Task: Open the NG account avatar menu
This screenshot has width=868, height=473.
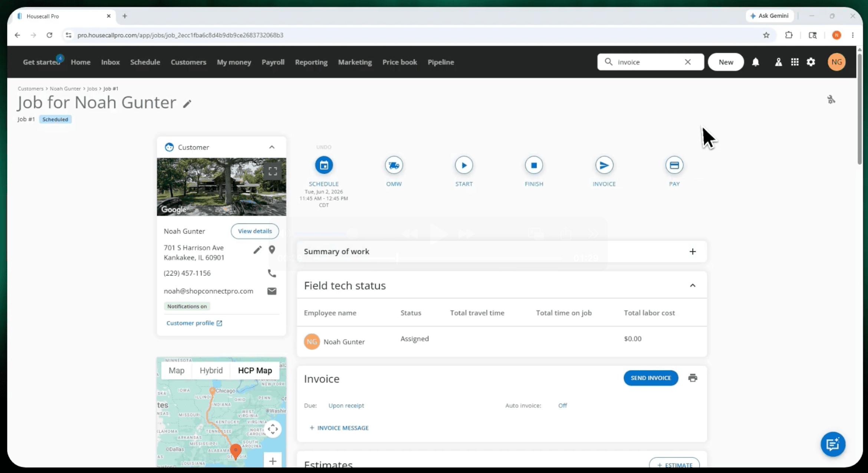Action: point(836,62)
